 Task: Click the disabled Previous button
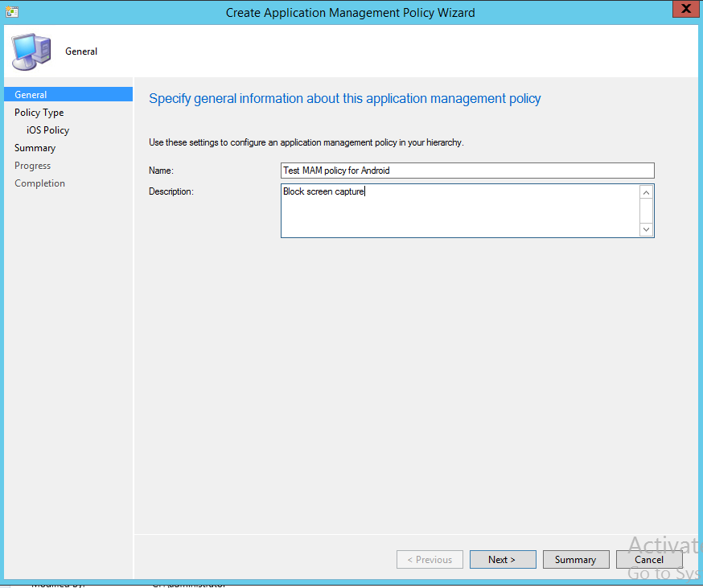point(430,559)
